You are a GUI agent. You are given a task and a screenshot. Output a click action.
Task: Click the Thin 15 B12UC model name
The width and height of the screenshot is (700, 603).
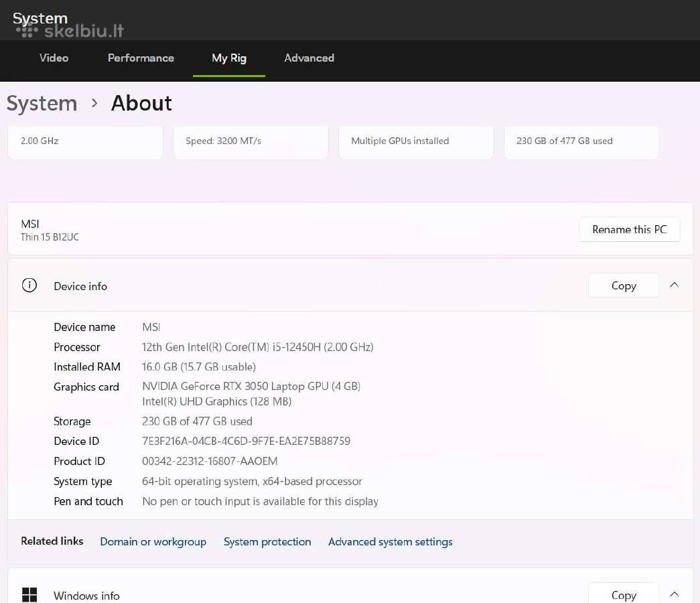point(50,237)
